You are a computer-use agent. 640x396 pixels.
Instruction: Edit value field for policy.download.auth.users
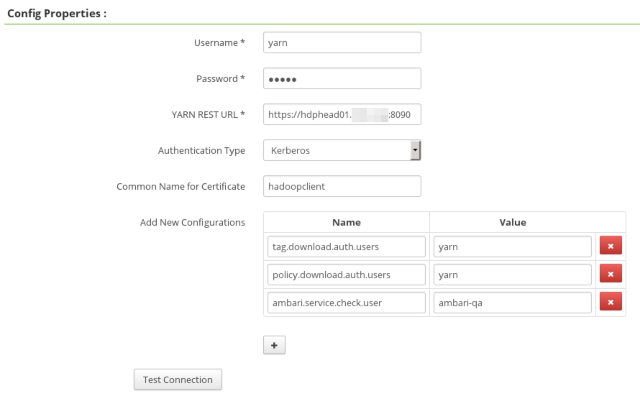coord(513,275)
